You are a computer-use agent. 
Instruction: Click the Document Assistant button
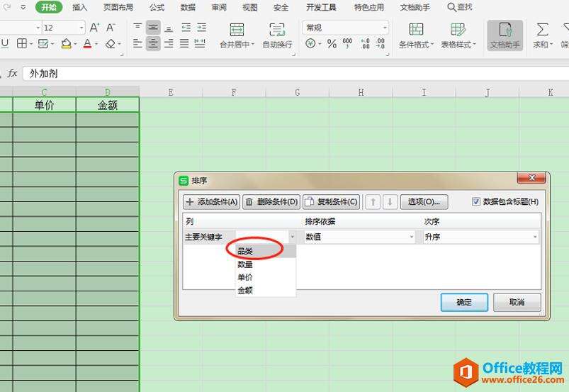[x=505, y=35]
